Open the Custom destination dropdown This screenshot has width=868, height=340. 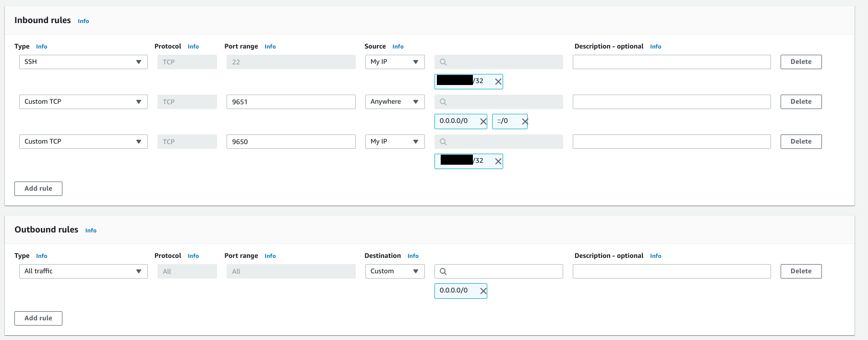(x=394, y=271)
